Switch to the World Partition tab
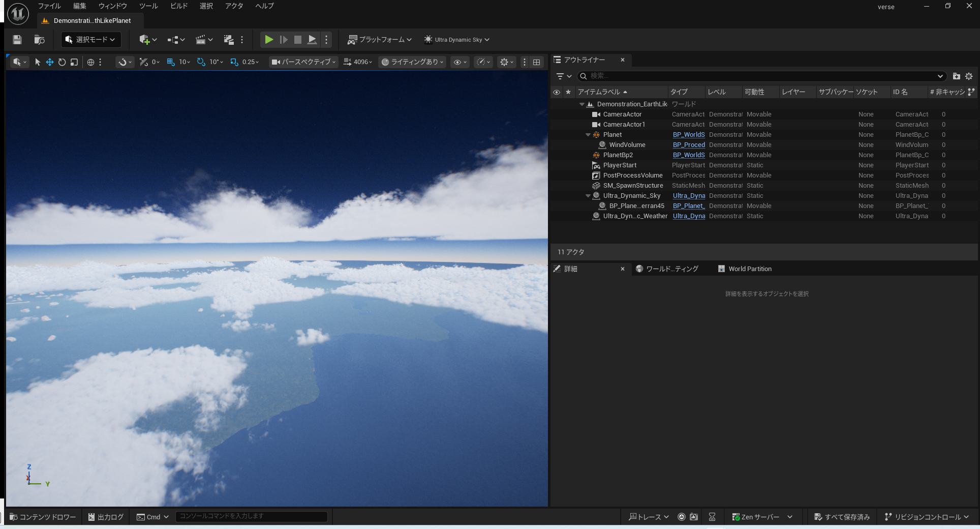 [750, 269]
